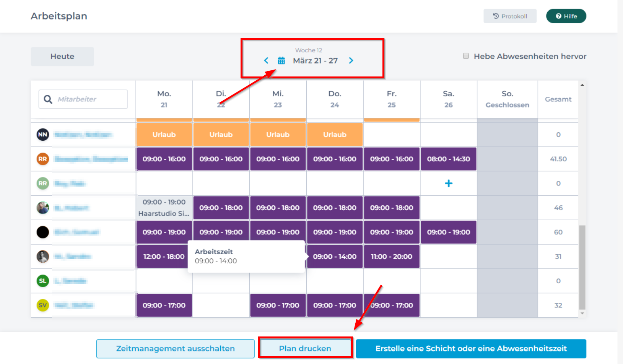Click the Plan drucken button
This screenshot has height=364, width=623.
305,348
